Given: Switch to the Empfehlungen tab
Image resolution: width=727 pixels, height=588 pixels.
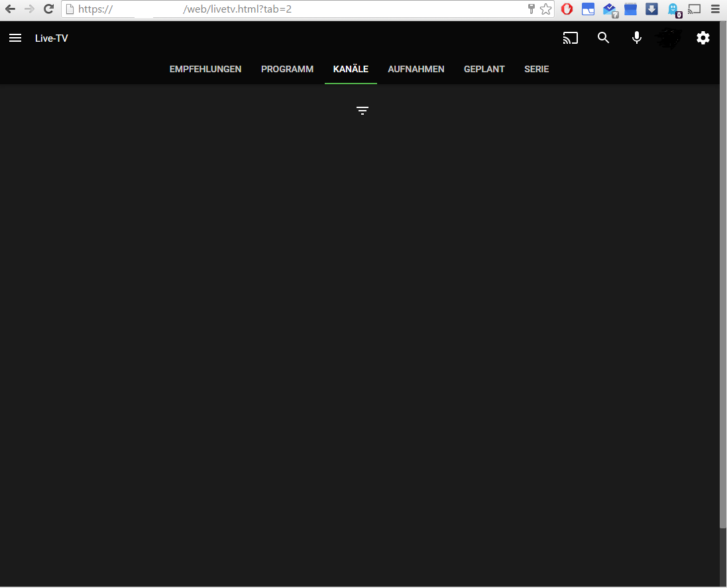Looking at the screenshot, I should (x=205, y=69).
